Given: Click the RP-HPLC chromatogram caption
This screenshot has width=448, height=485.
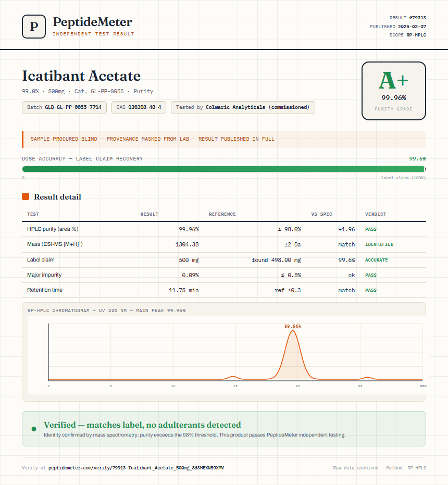Looking at the screenshot, I should click(107, 310).
